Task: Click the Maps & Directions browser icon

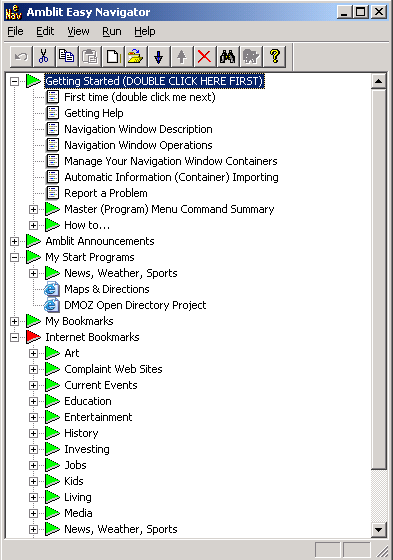Action: tap(52, 289)
